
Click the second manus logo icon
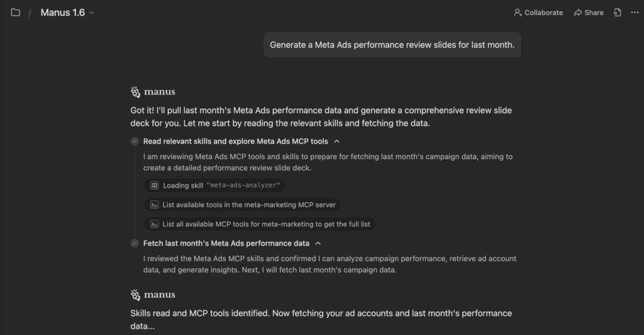coord(135,295)
